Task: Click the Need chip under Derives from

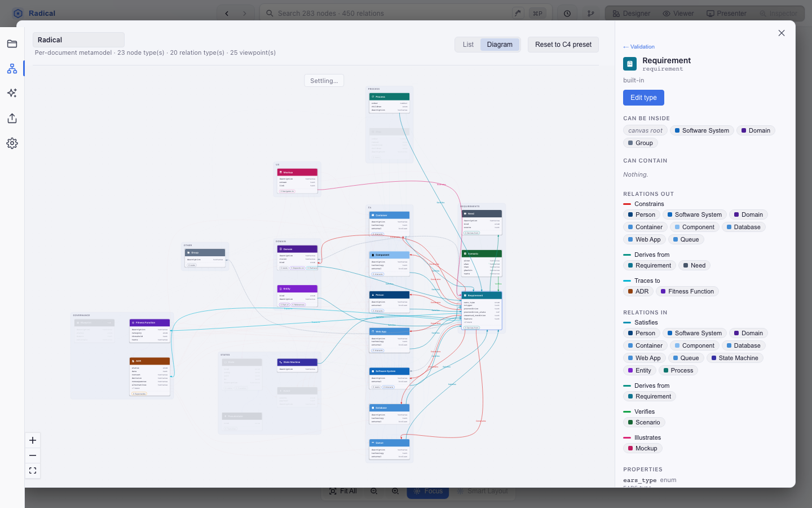Action: point(694,266)
